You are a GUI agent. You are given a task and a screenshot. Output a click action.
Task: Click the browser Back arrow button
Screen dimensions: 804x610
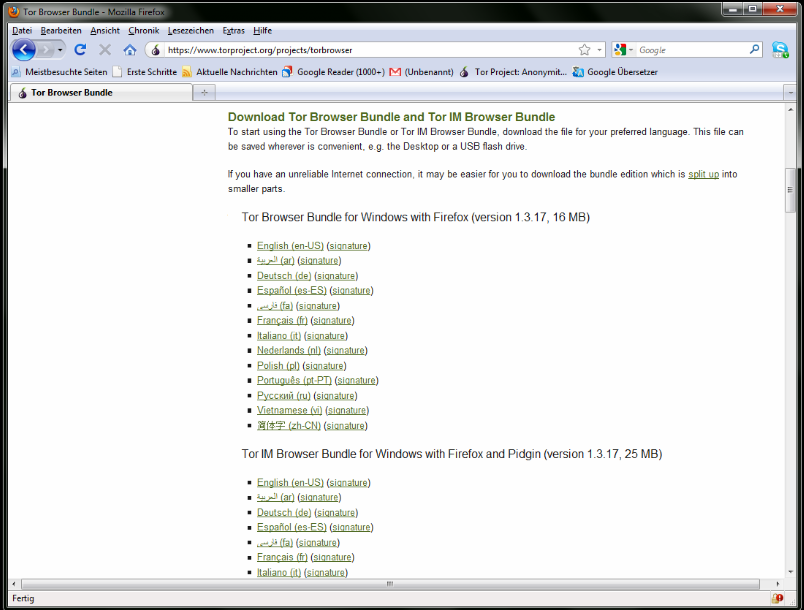(23, 50)
